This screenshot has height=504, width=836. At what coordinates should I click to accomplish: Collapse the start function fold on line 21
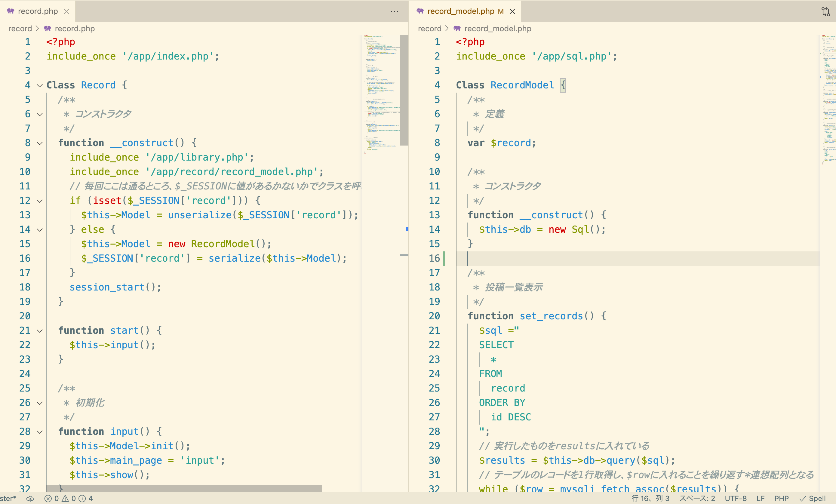[x=40, y=330]
